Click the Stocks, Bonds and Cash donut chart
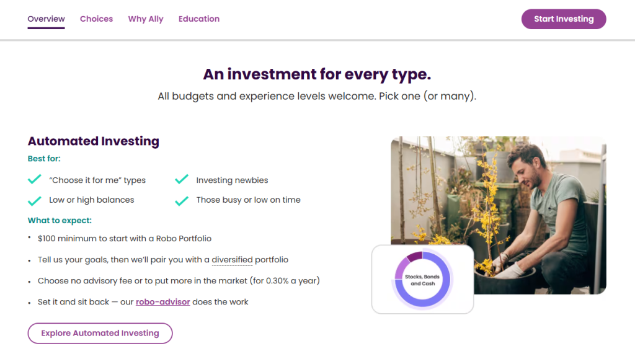 pyautogui.click(x=422, y=279)
